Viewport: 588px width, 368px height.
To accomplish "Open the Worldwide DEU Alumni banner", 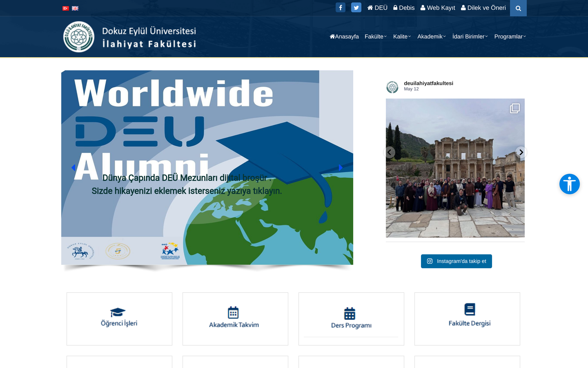I will (x=207, y=168).
